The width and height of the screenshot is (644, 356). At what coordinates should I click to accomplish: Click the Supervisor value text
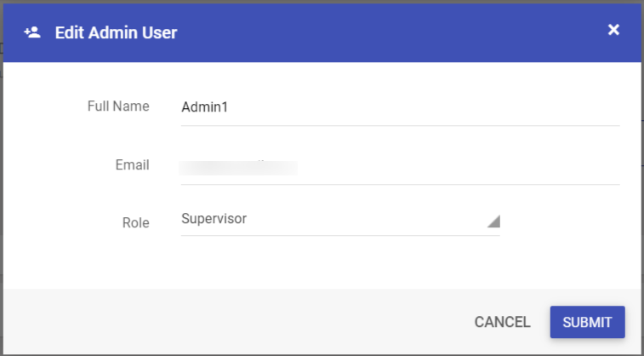point(214,218)
